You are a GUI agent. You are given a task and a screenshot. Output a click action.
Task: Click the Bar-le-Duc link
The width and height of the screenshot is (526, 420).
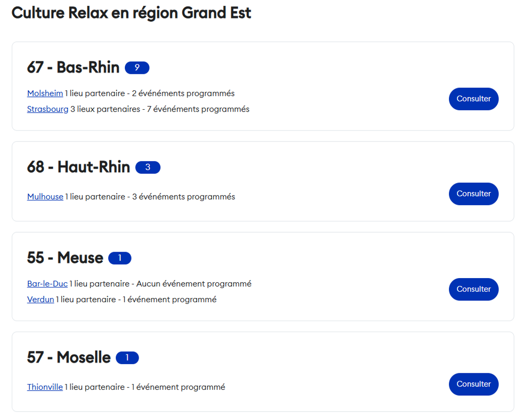click(47, 284)
